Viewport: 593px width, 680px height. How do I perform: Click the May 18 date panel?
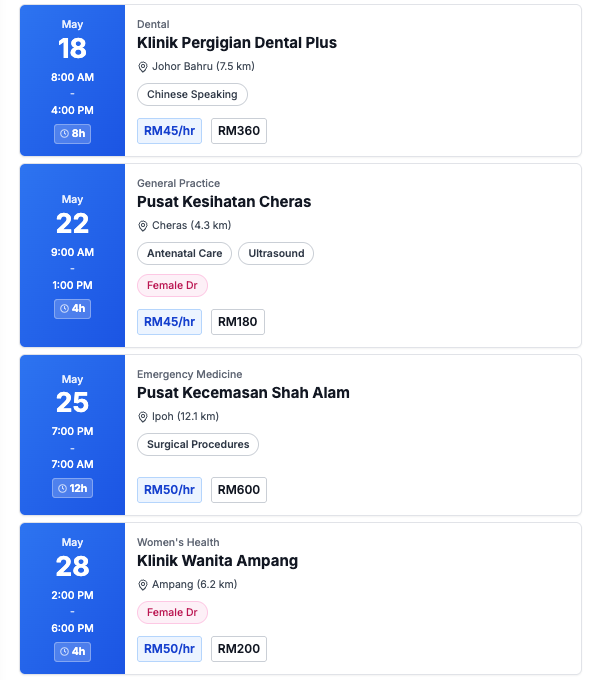pos(72,80)
